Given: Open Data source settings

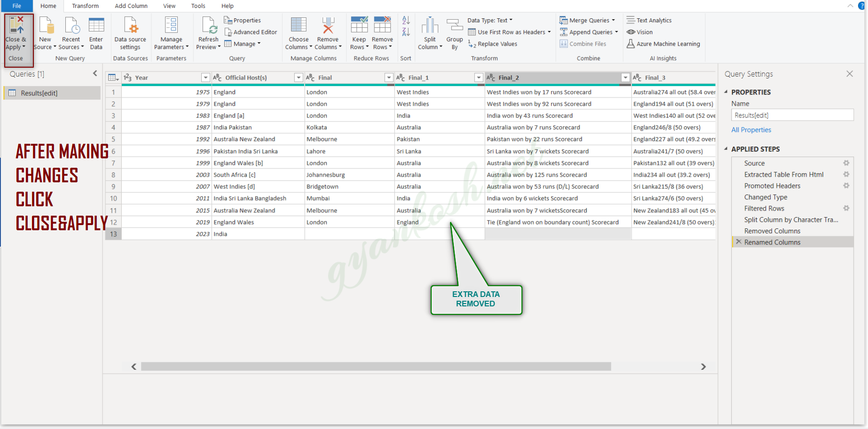Looking at the screenshot, I should tap(130, 25).
